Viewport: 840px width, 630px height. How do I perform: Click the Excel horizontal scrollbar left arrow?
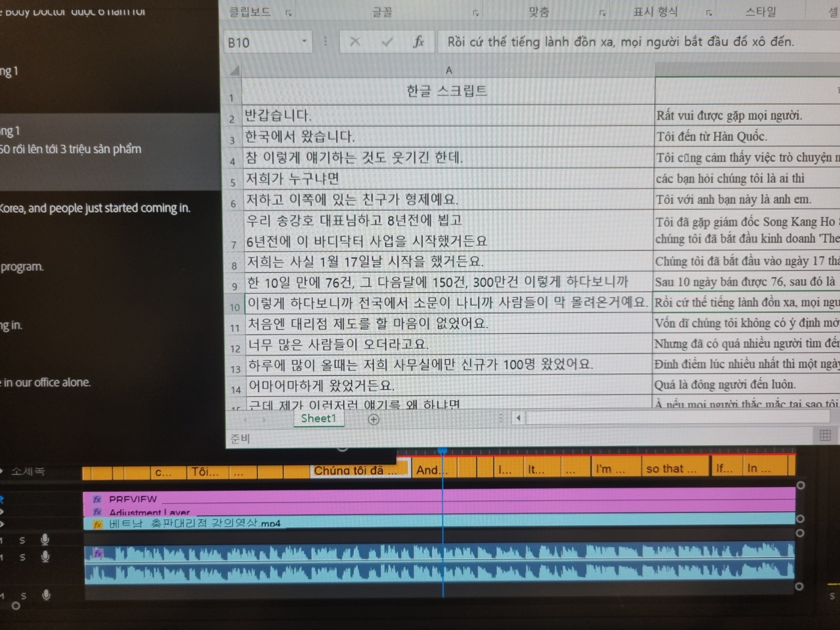tap(519, 418)
